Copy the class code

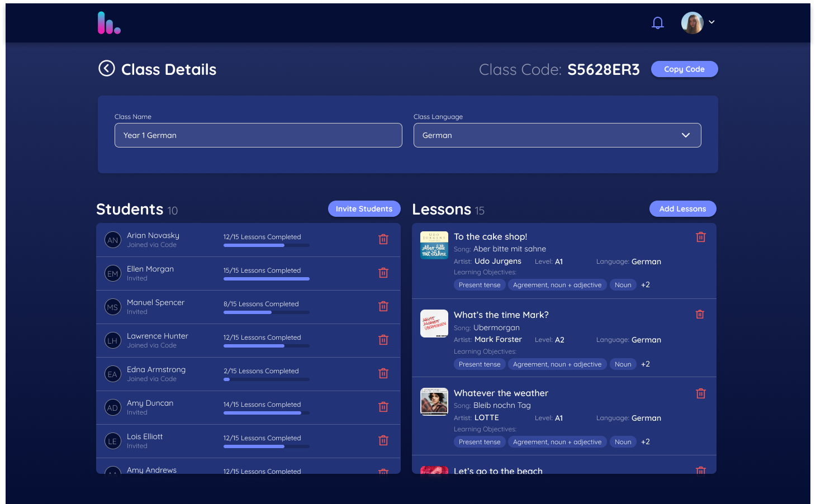click(684, 69)
